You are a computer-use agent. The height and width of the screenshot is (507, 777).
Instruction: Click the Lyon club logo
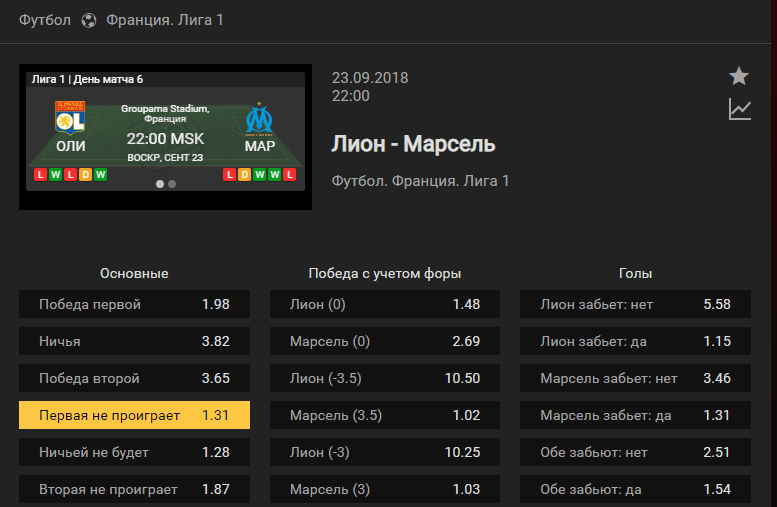(70, 117)
